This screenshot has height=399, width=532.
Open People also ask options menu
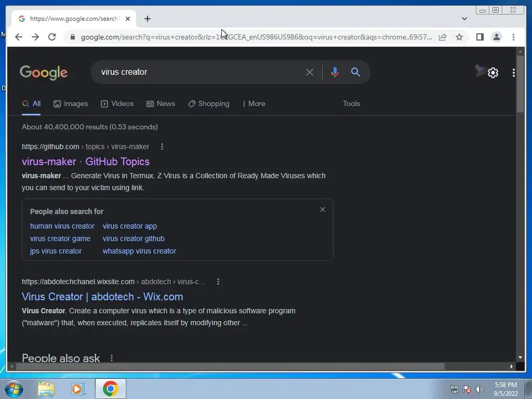click(112, 357)
